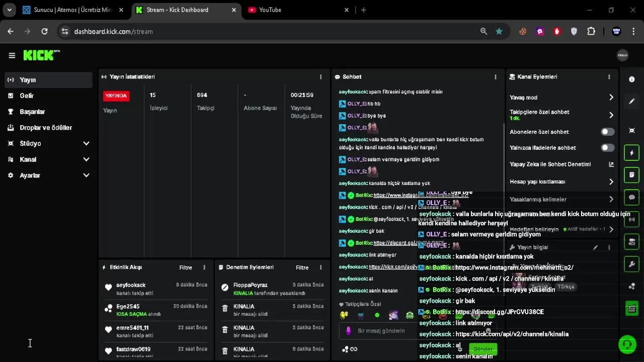Viewport: 644px width, 362px height.
Task: Pick the purple character emote
Action: 393,315
